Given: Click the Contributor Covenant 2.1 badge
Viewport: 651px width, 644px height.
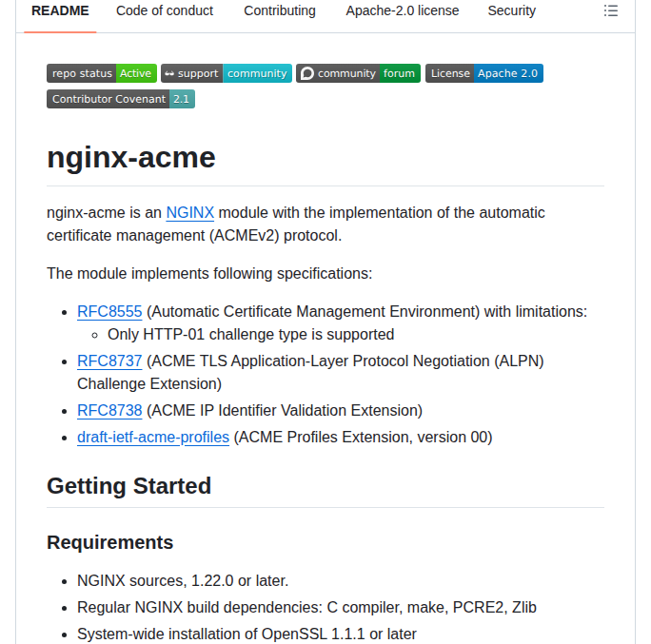Looking at the screenshot, I should [121, 99].
